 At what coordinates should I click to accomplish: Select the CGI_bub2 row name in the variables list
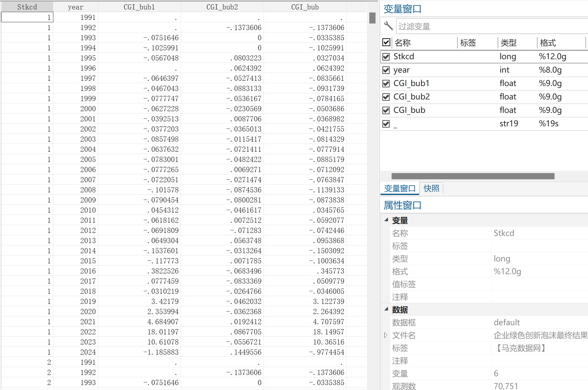412,97
